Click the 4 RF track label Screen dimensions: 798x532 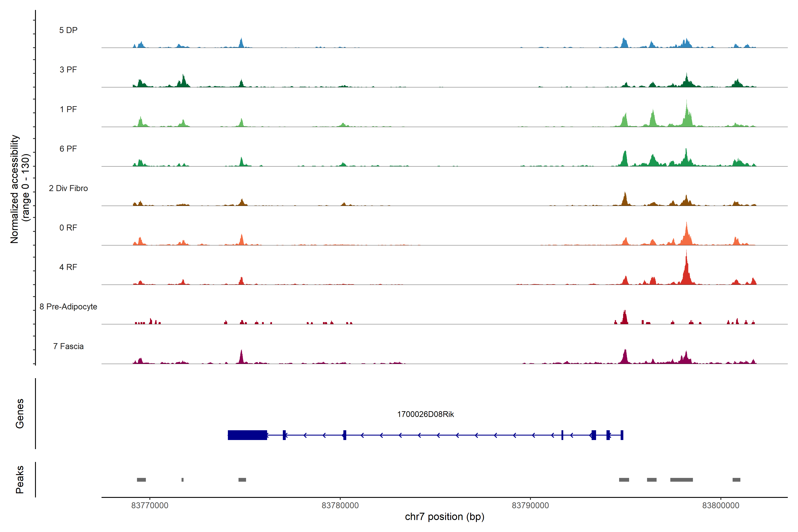[x=68, y=267]
